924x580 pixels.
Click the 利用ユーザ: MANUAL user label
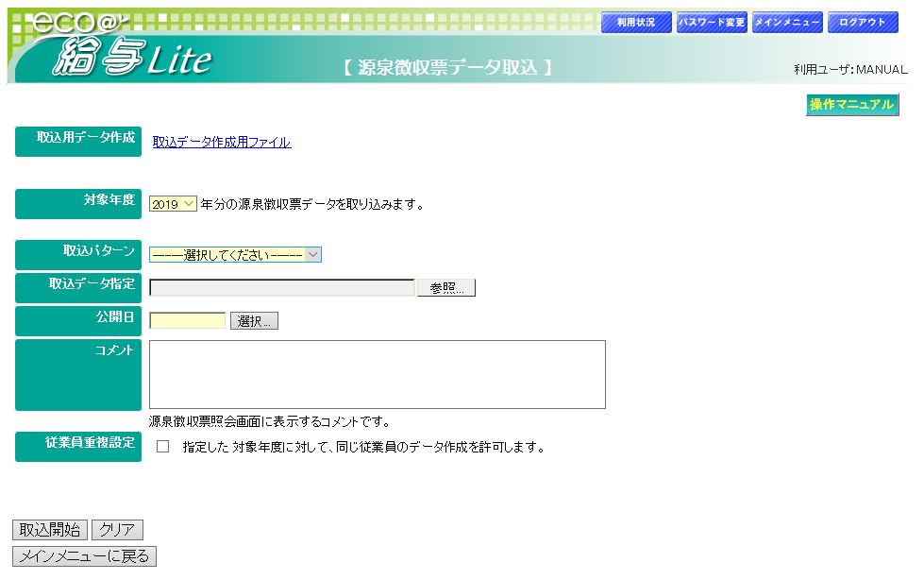[x=849, y=70]
